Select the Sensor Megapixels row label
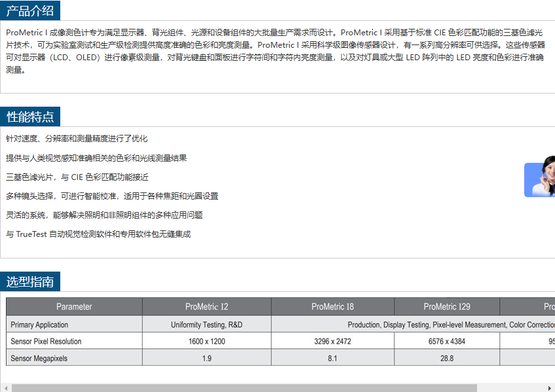 [x=39, y=359]
